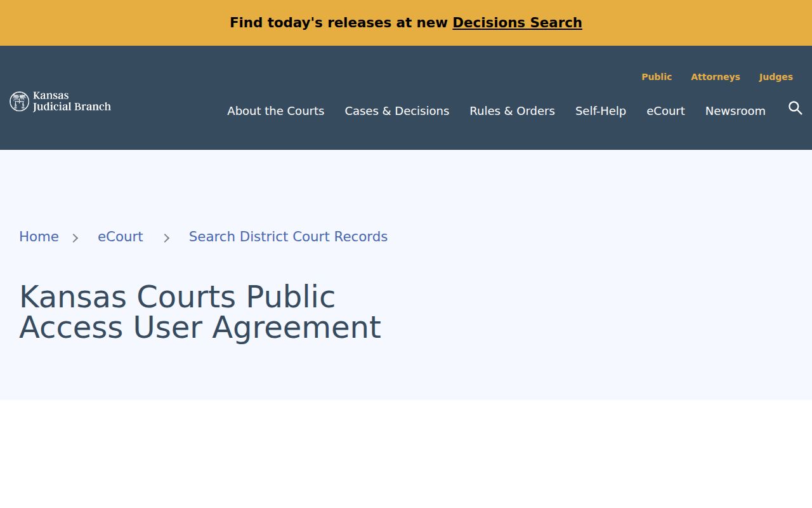Open the Newsroom menu
Screen dimensions: 812x508
click(x=735, y=111)
